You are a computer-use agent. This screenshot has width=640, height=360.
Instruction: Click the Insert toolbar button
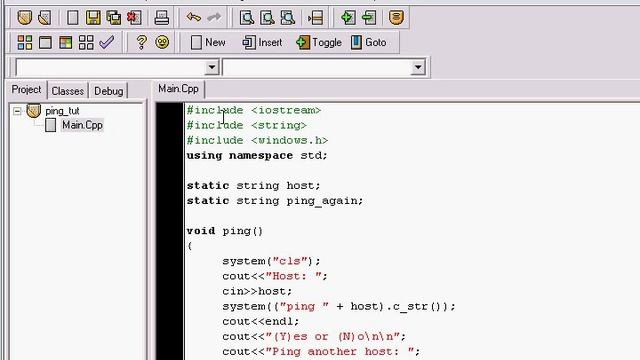[x=262, y=42]
